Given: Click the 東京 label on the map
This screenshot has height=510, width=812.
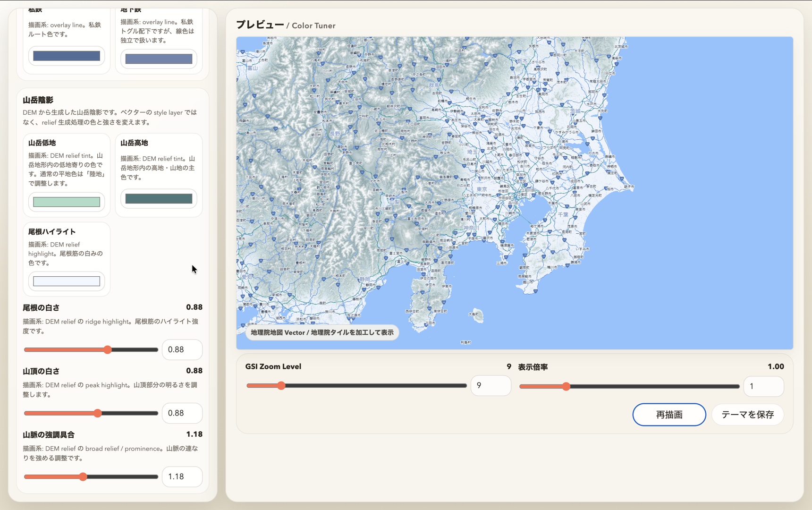Looking at the screenshot, I should [x=482, y=189].
